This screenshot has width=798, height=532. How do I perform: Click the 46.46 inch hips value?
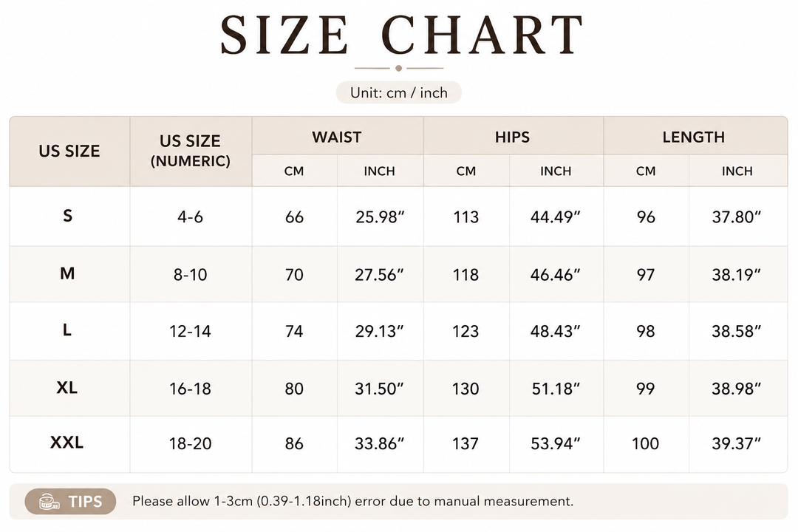(555, 275)
